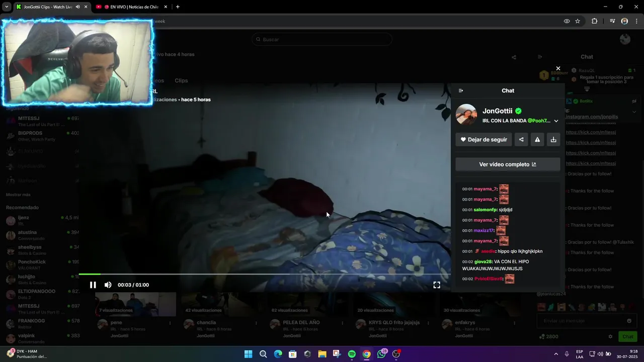Viewport: 644px width, 362px height.
Task: Open the Chrome three-dot menu
Action: pos(637,21)
